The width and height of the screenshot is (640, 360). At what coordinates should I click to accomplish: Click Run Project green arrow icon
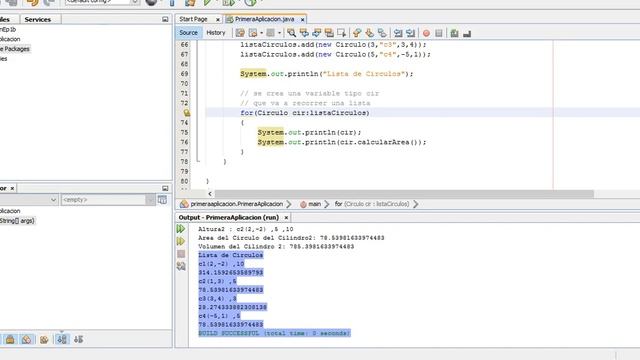[207, 2]
